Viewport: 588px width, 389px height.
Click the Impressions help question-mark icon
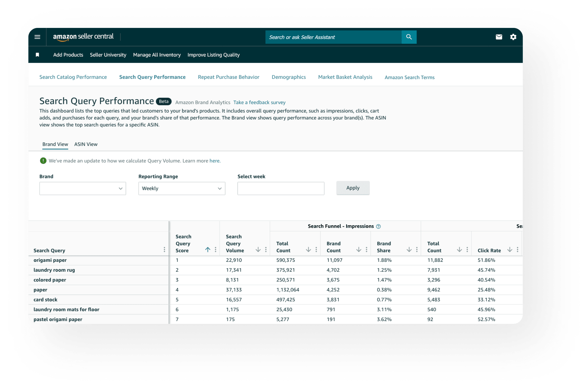point(378,226)
